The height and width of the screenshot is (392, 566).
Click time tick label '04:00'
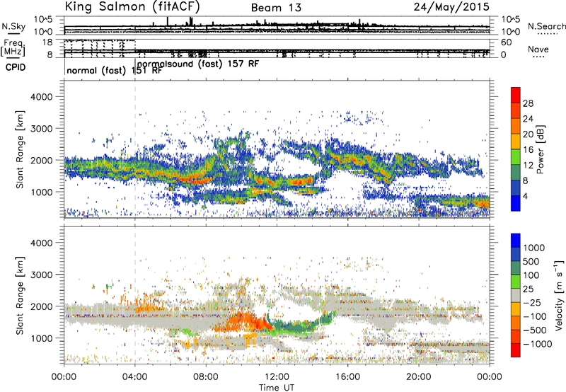[135, 377]
